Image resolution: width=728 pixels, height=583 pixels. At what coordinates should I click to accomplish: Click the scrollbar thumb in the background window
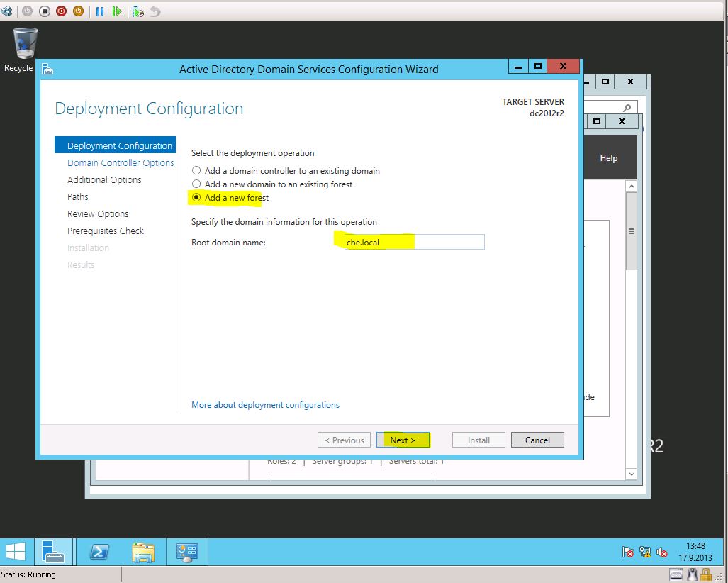[631, 231]
